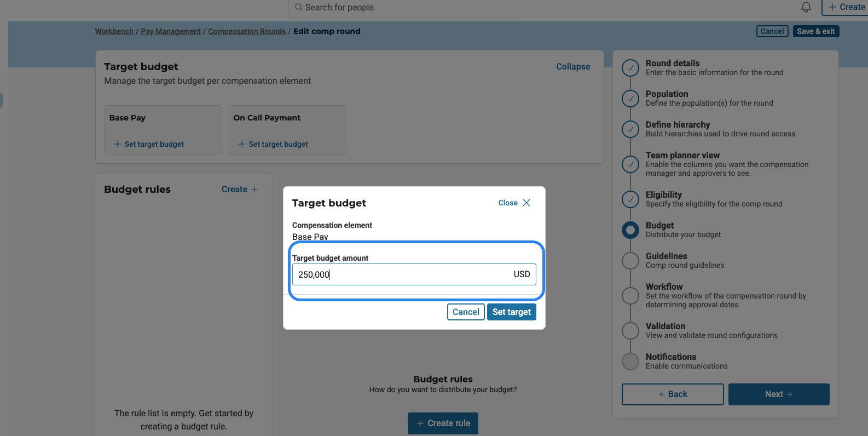
Task: Close the Target budget dialog
Action: 514,203
